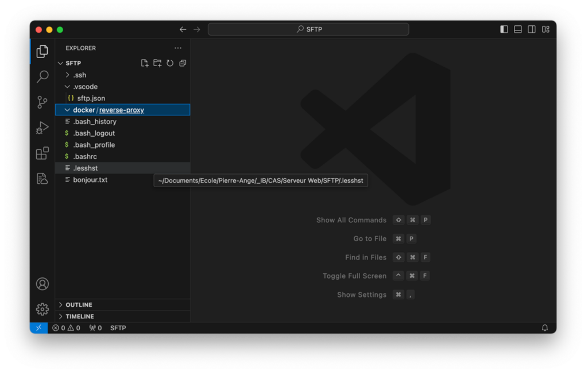Image resolution: width=588 pixels, height=375 pixels.
Task: Collapse the SFTP root folder section
Action: pos(123,63)
